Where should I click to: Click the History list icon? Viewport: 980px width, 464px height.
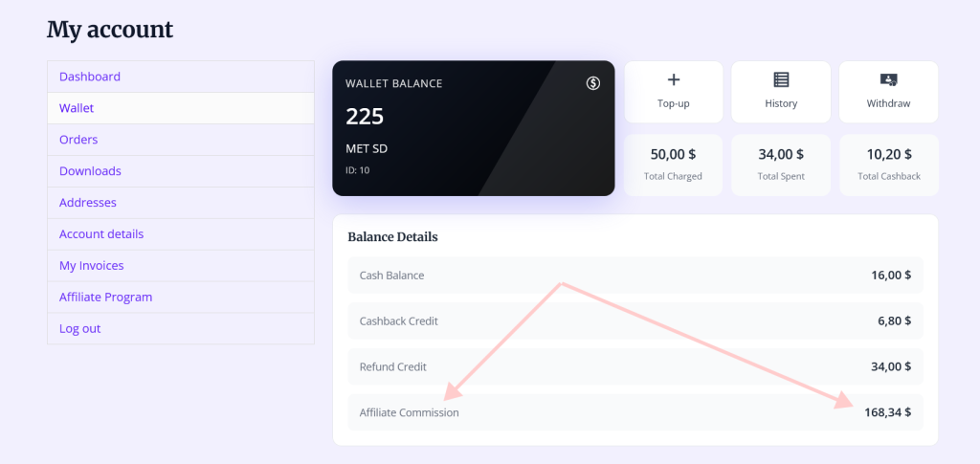click(781, 79)
